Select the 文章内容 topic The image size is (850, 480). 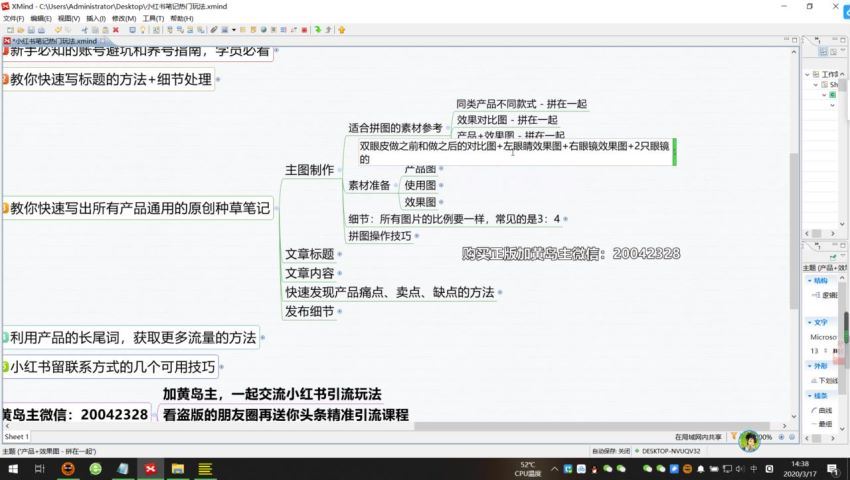pos(310,273)
